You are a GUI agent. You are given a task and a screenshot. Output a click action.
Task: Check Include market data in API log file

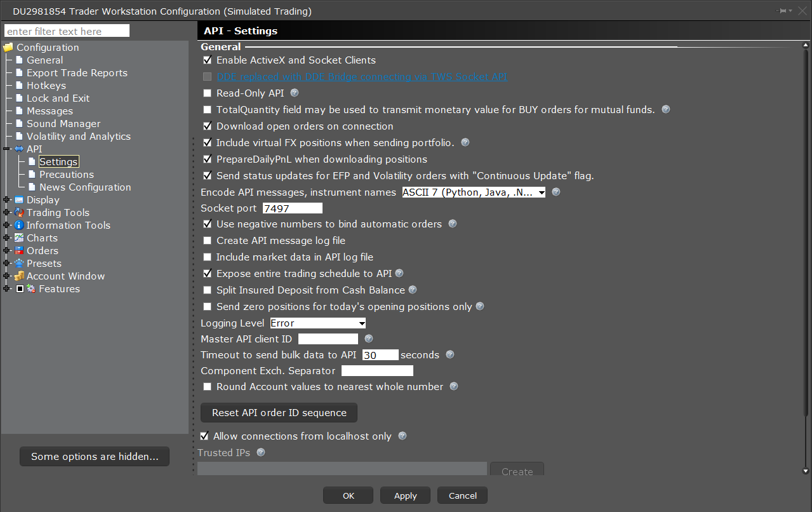[x=207, y=257]
